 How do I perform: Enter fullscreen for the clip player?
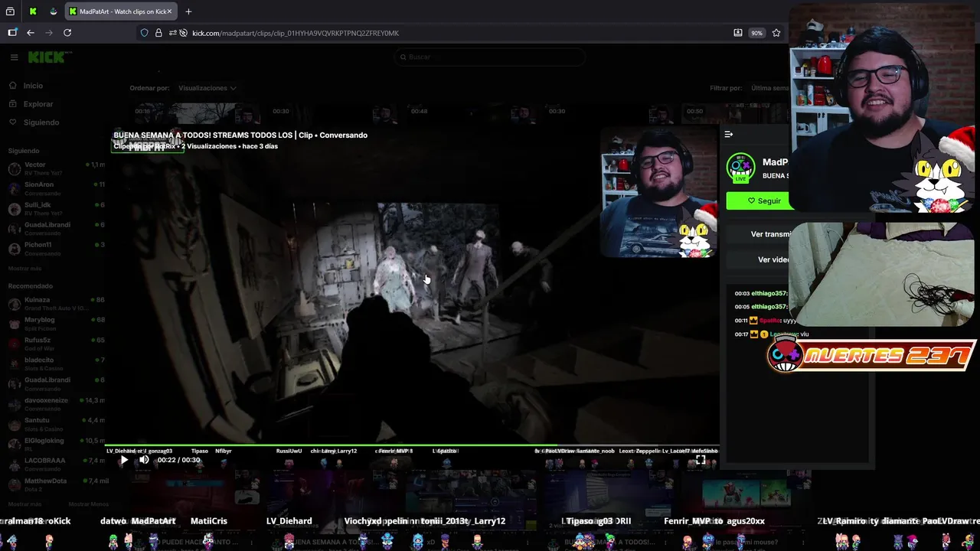(701, 460)
